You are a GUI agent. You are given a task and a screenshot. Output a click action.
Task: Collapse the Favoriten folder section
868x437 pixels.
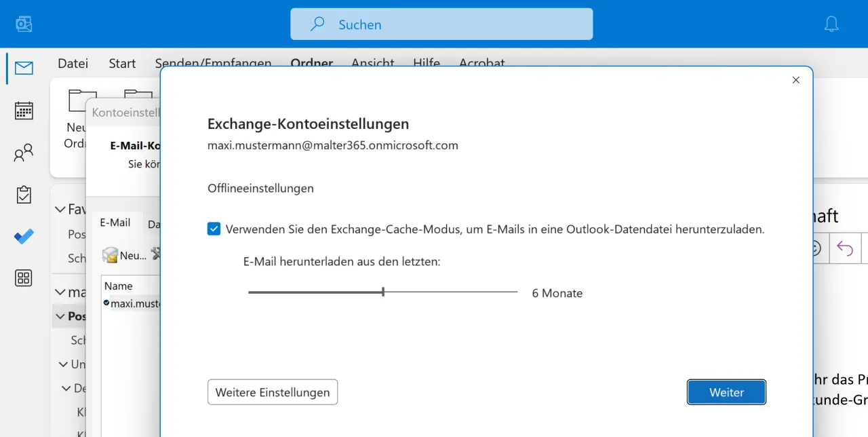pyautogui.click(x=60, y=210)
